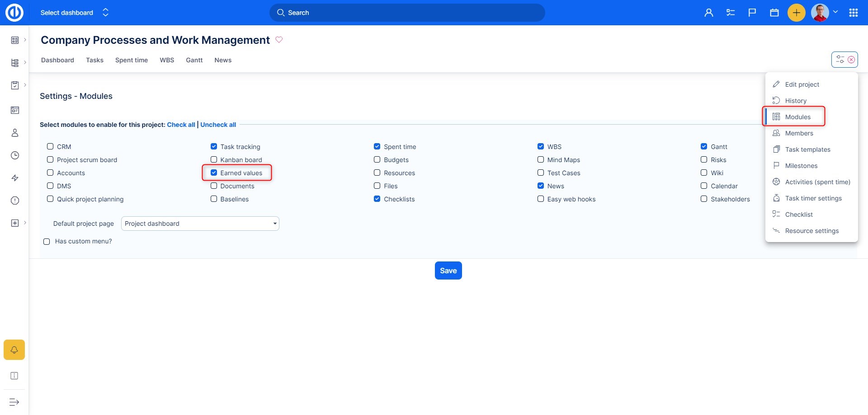The width and height of the screenshot is (868, 415).
Task: Uncheck the Earned values module
Action: click(214, 173)
